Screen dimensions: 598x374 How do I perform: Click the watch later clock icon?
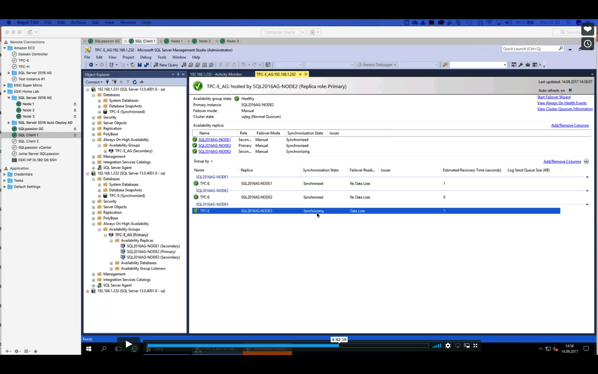(x=587, y=43)
